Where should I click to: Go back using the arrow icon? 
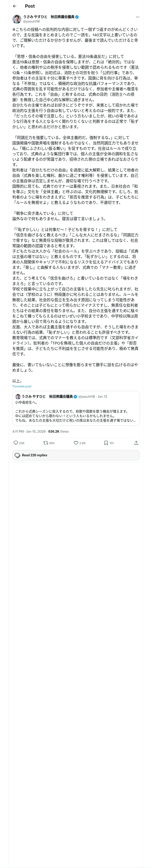[x=14, y=6]
